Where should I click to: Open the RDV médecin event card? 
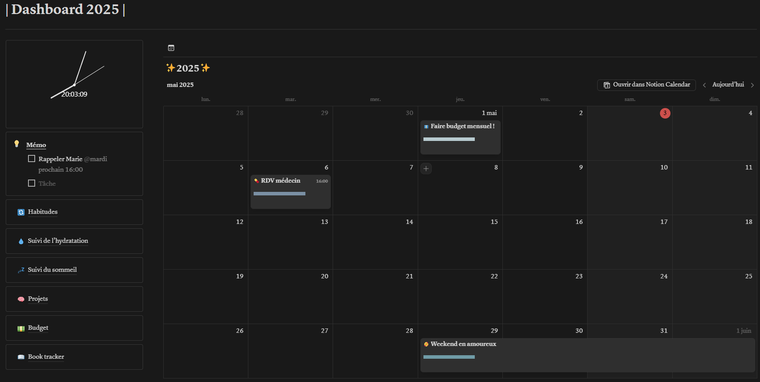tap(291, 191)
